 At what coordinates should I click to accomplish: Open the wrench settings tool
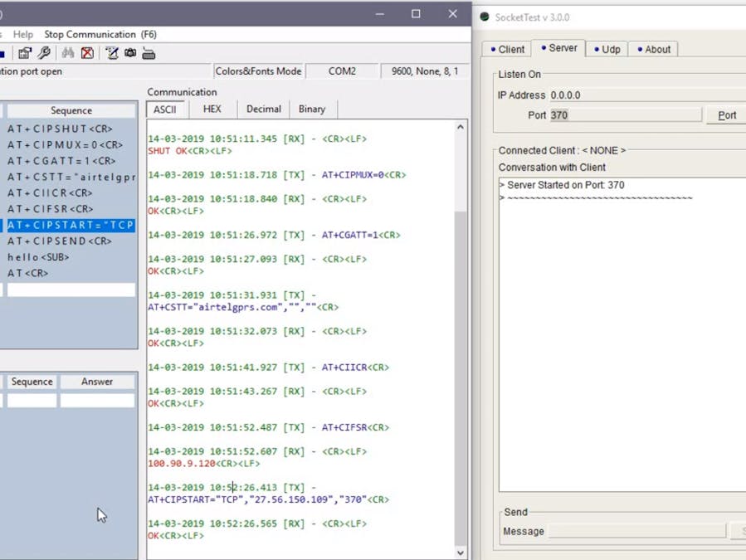coord(44,53)
